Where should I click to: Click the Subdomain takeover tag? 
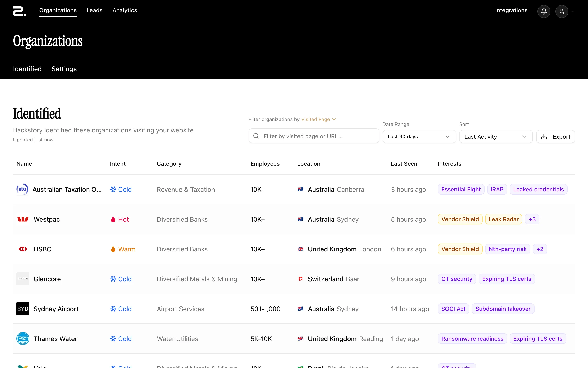point(503,309)
